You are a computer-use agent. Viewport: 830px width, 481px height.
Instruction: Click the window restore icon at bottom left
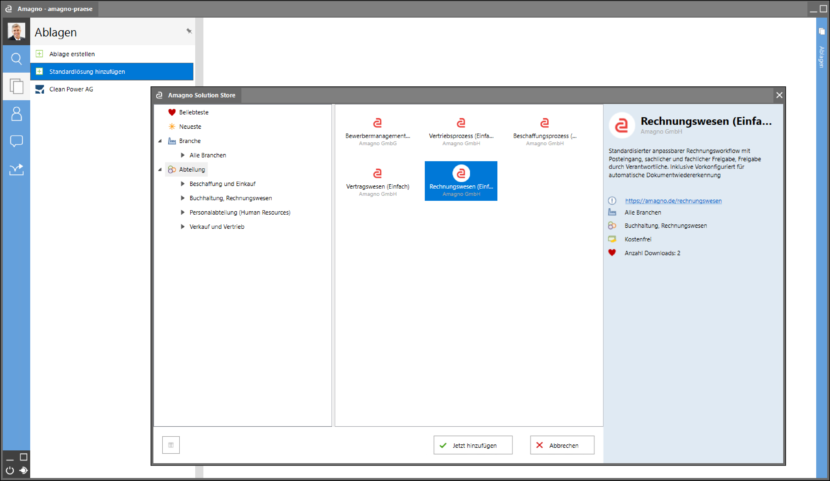tap(24, 457)
